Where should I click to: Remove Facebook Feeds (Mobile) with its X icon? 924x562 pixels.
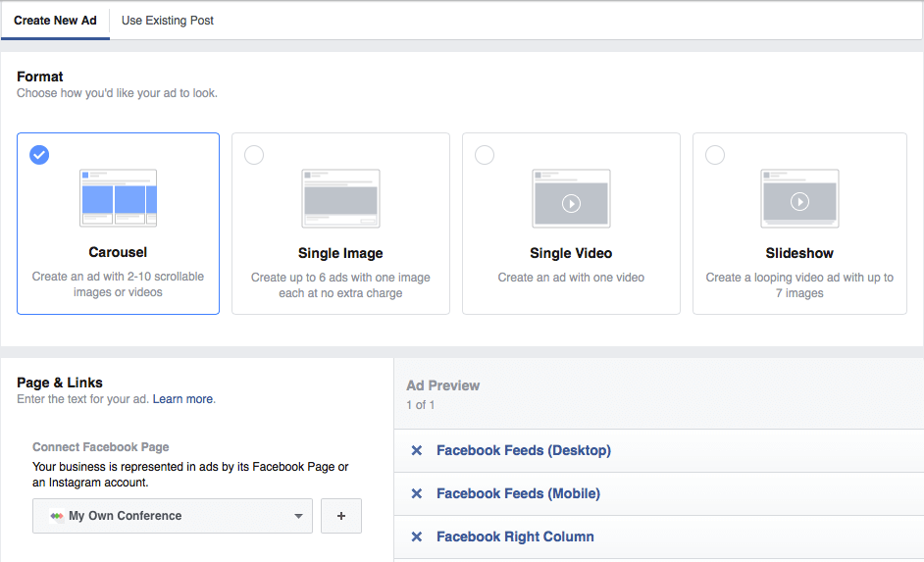click(x=417, y=493)
